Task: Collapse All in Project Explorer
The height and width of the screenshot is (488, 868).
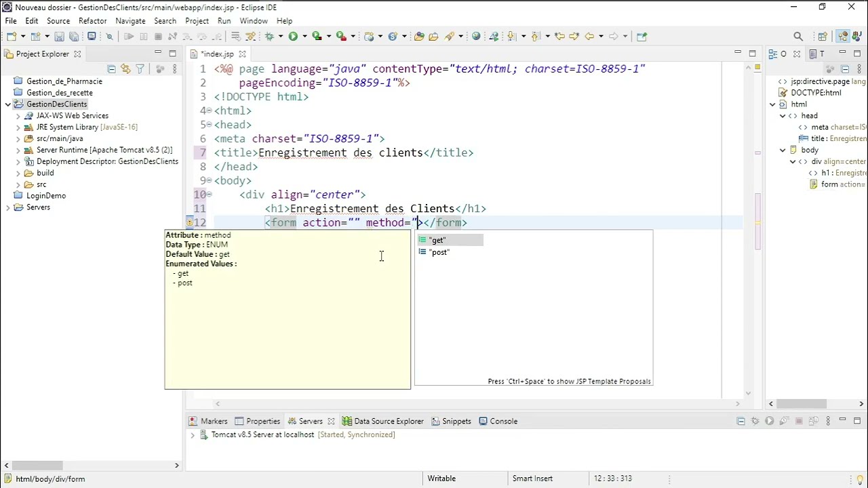Action: pyautogui.click(x=111, y=68)
